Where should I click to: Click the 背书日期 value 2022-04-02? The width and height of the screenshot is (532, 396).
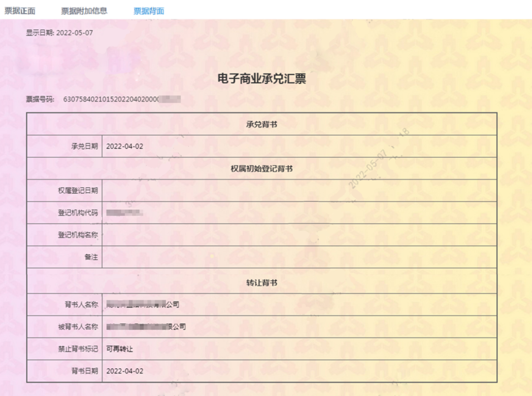tap(125, 371)
